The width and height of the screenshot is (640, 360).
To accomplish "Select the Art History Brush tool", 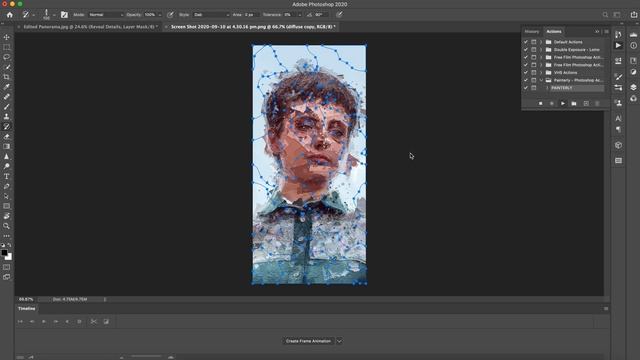I will tap(7, 127).
